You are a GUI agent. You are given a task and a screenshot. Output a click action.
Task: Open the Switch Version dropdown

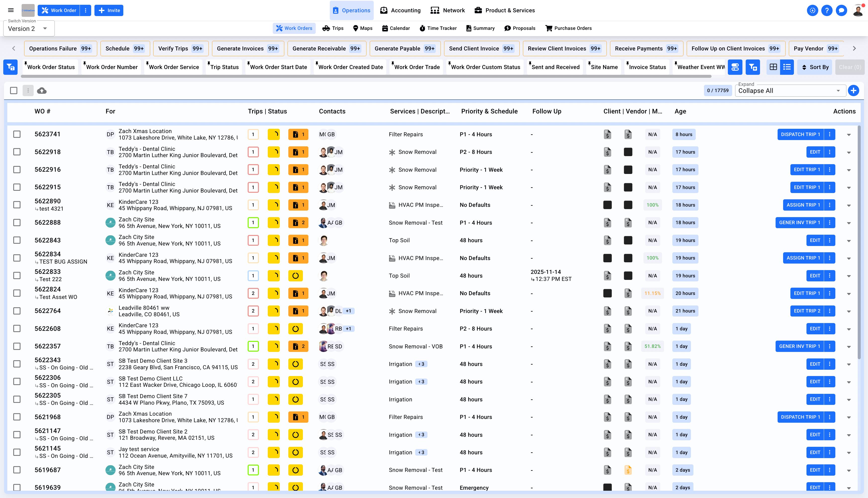[29, 29]
